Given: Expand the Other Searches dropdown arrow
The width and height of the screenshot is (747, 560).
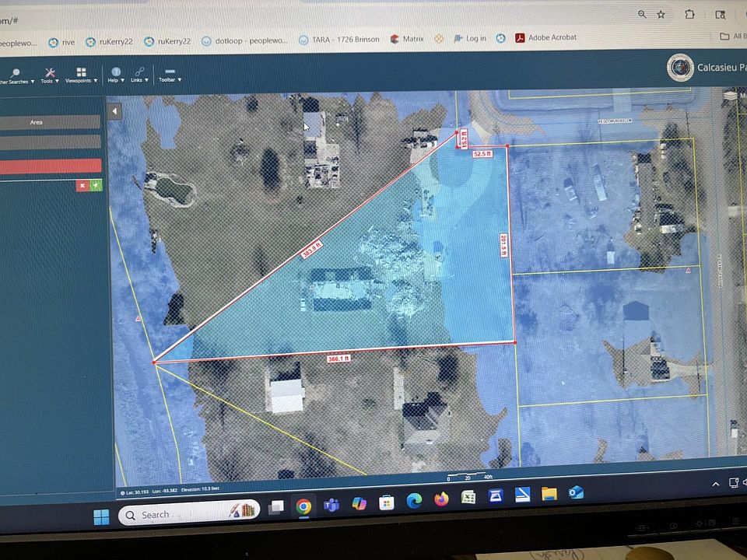Looking at the screenshot, I should 33,82.
